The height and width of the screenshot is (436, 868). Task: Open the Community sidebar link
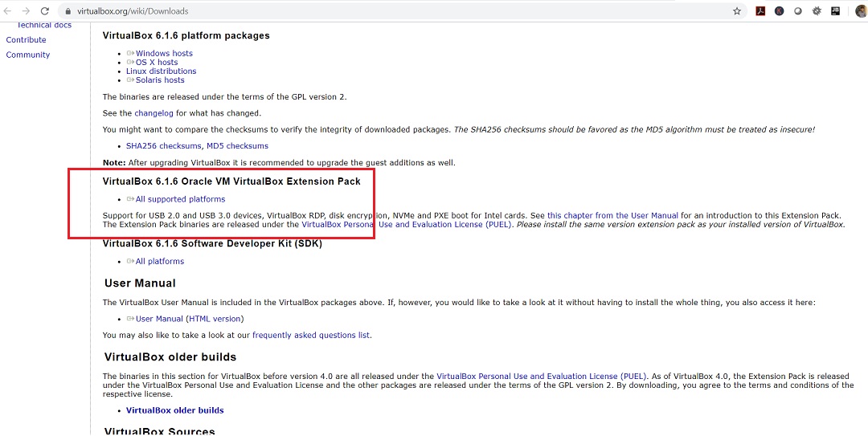pyautogui.click(x=27, y=55)
